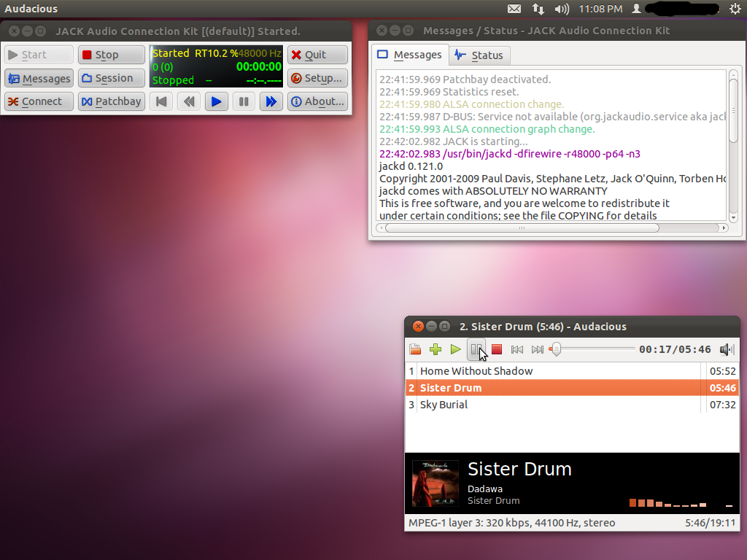Click the messages horizontal scrollbar
This screenshot has width=747, height=560.
point(522,227)
